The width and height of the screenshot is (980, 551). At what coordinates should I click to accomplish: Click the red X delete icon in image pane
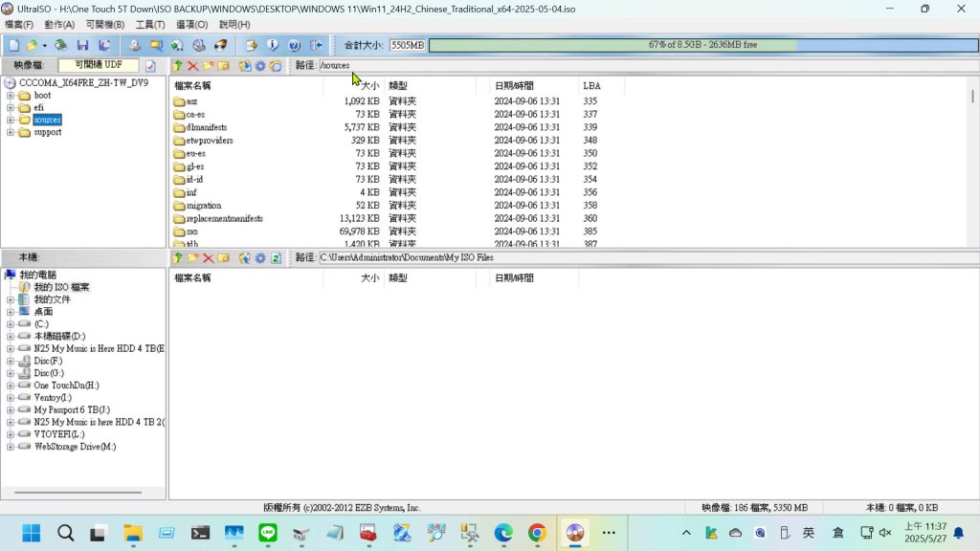192,66
